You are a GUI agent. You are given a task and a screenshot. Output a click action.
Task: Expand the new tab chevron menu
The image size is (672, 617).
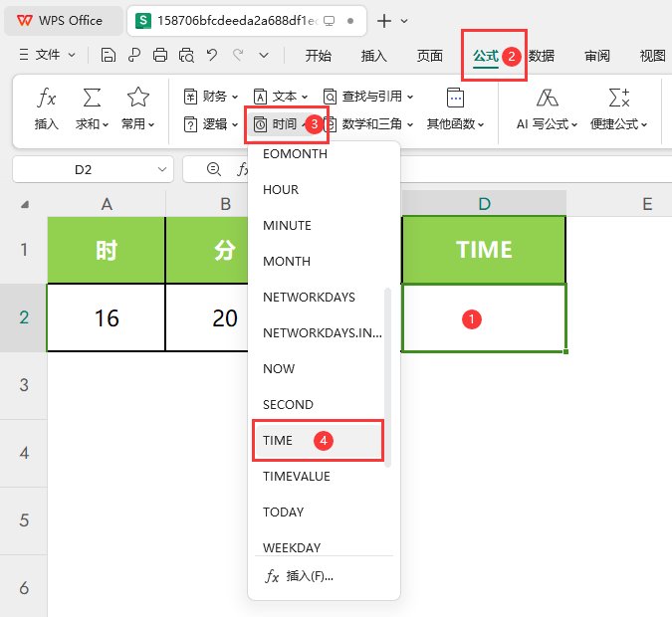pos(404,21)
